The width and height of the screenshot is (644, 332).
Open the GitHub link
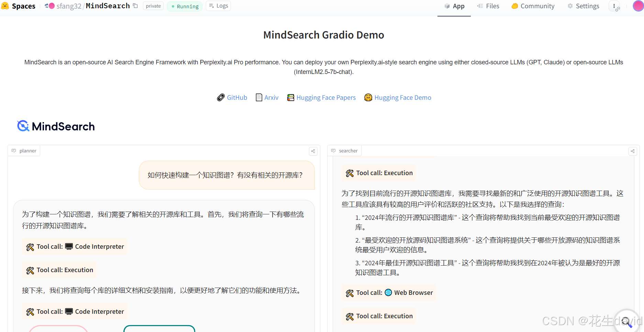pos(237,98)
